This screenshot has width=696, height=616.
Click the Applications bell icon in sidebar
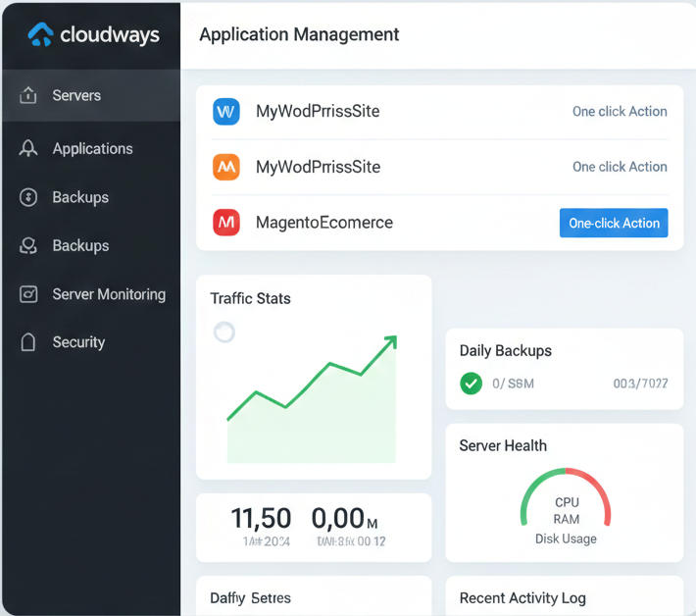tap(28, 148)
